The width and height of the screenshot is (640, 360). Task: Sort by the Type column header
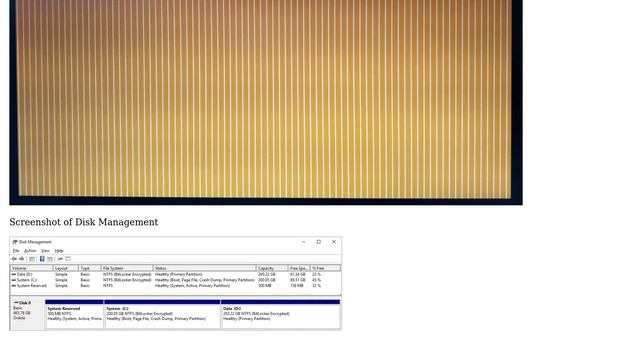(90, 268)
